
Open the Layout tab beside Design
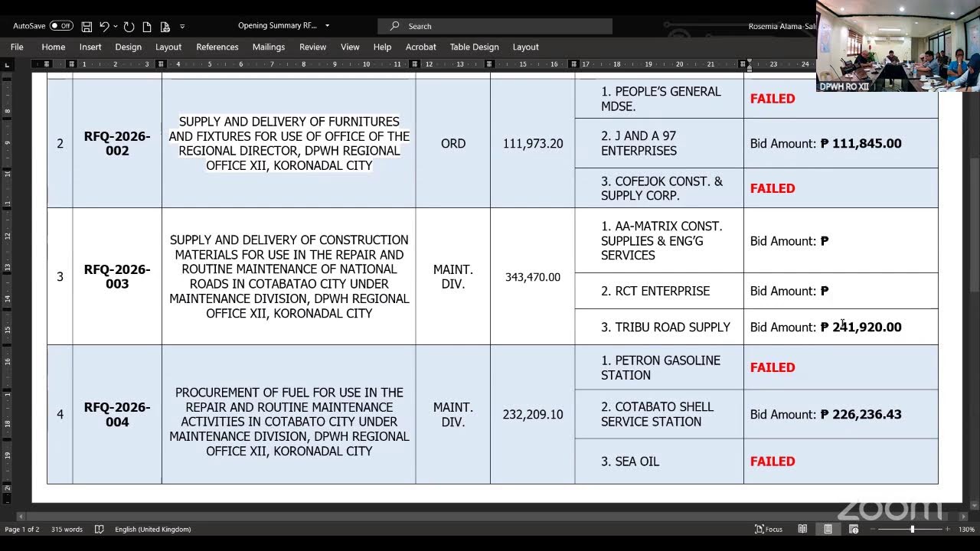(x=168, y=47)
